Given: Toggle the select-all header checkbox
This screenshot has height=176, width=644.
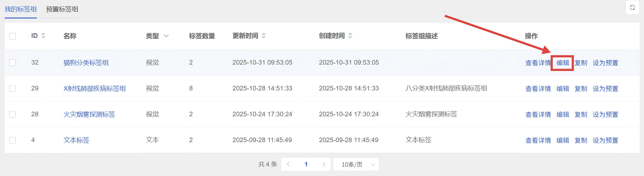Looking at the screenshot, I should [13, 36].
